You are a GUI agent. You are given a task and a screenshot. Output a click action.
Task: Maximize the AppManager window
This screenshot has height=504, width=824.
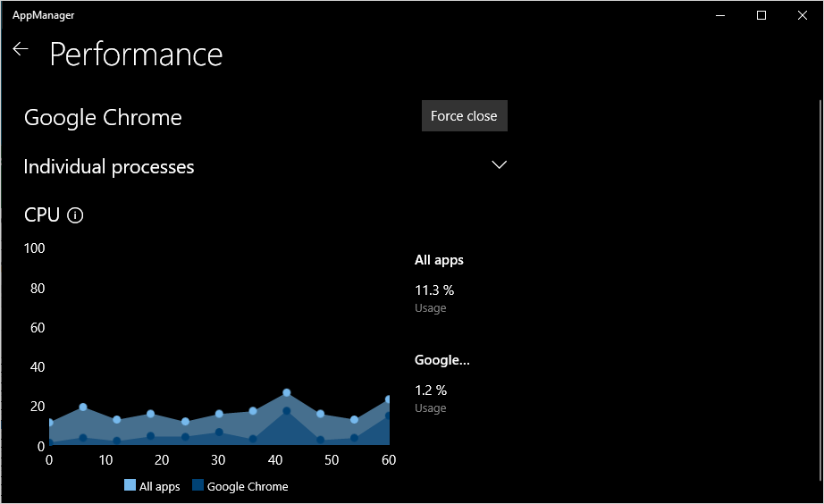pyautogui.click(x=761, y=15)
